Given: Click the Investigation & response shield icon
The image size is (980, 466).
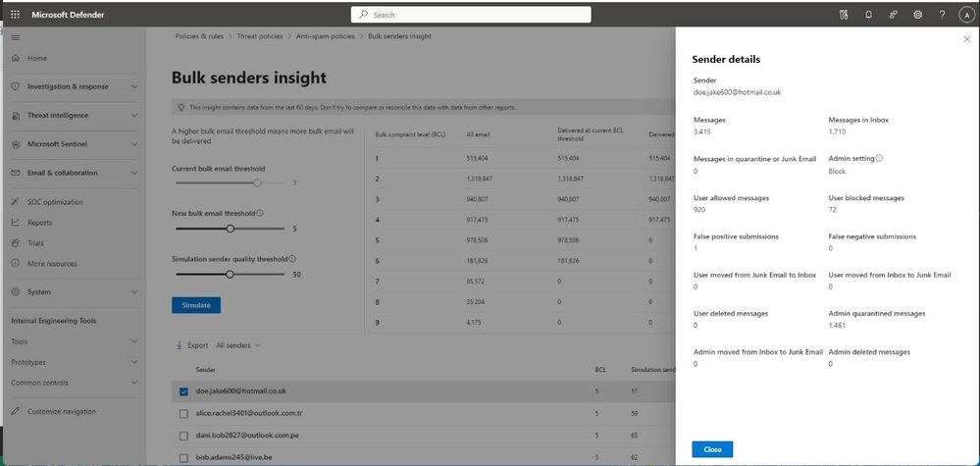Looking at the screenshot, I should [x=16, y=87].
